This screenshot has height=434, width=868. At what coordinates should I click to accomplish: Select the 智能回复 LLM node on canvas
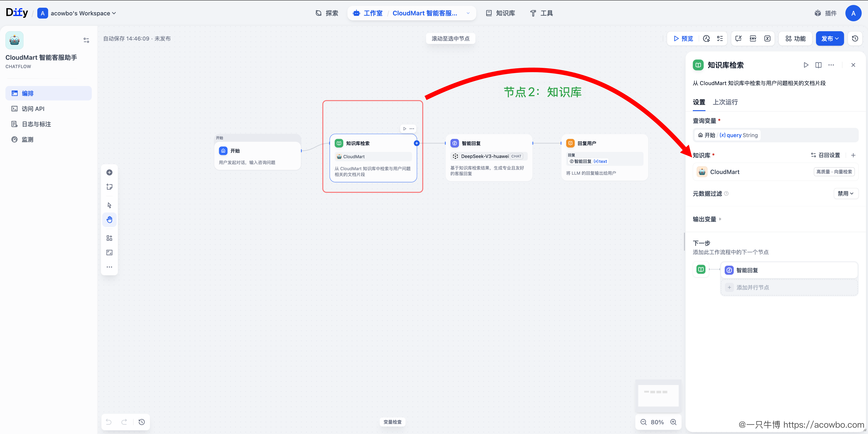[488, 158]
